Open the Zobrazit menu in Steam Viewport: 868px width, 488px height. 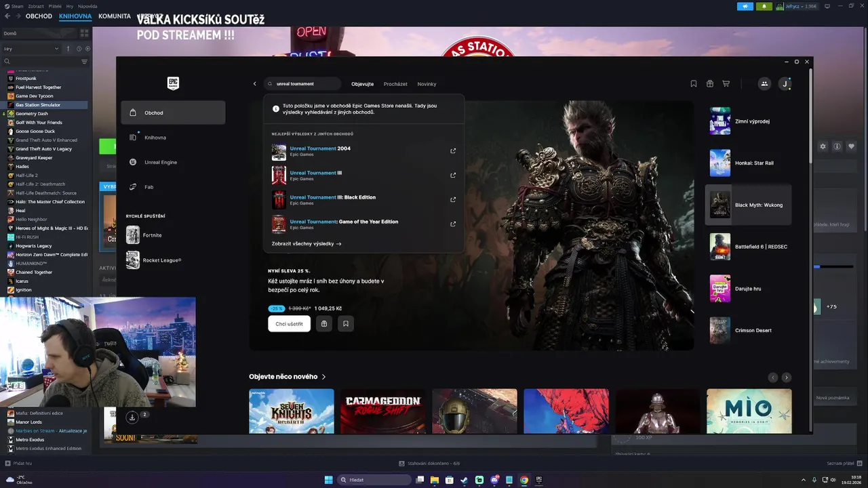36,6
